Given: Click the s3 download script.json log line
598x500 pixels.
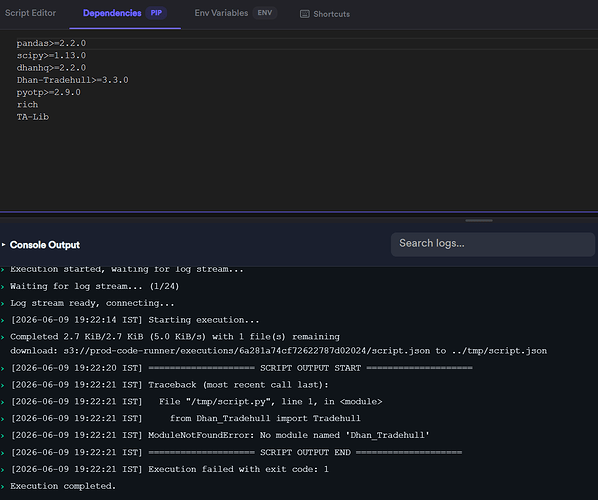Looking at the screenshot, I should tap(278, 351).
